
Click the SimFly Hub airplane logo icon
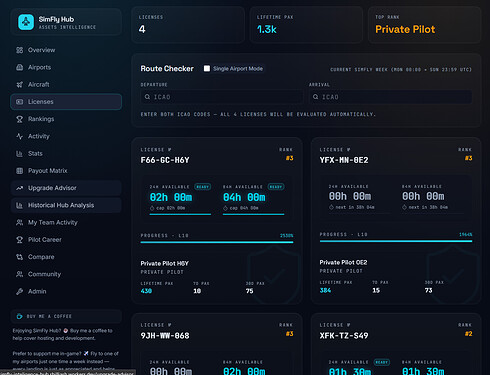(x=26, y=22)
